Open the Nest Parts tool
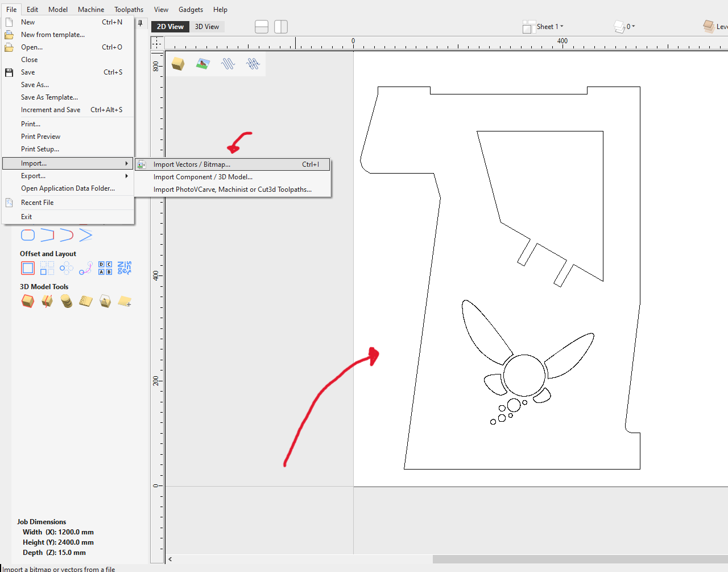Viewport: 728px width, 572px height. [x=125, y=268]
